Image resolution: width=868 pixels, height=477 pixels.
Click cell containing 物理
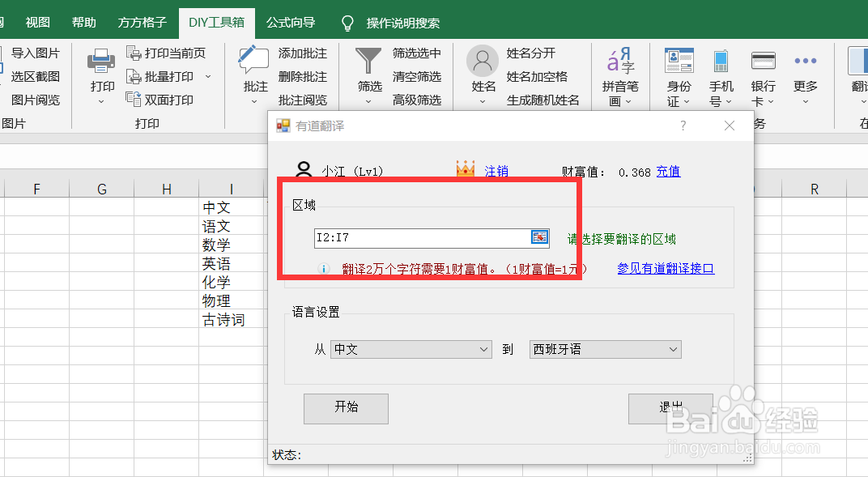tap(233, 301)
